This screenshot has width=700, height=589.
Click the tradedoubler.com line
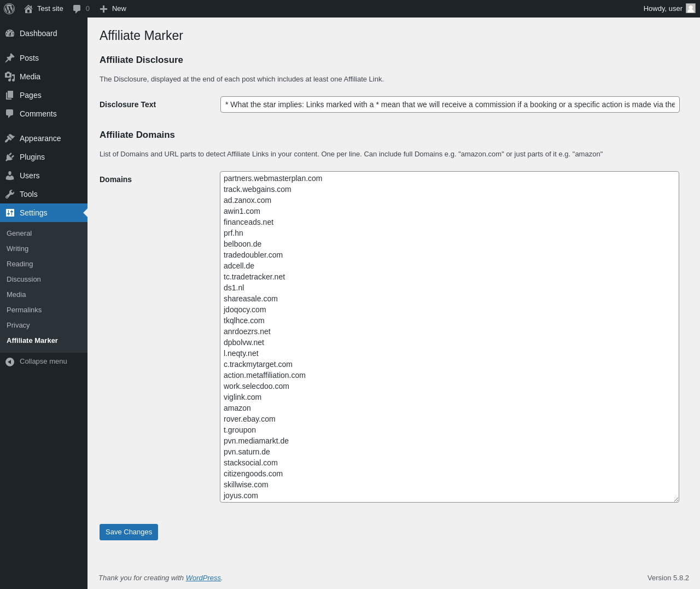pyautogui.click(x=253, y=255)
